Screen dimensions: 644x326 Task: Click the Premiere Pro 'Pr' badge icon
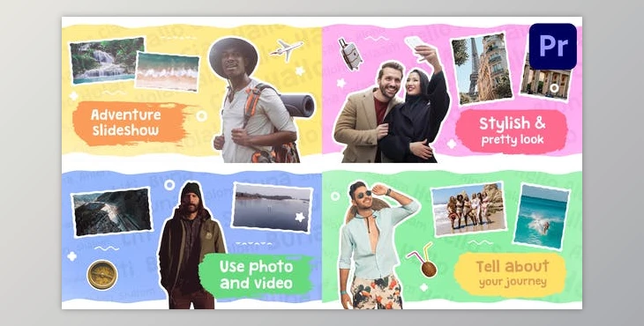pos(553,47)
